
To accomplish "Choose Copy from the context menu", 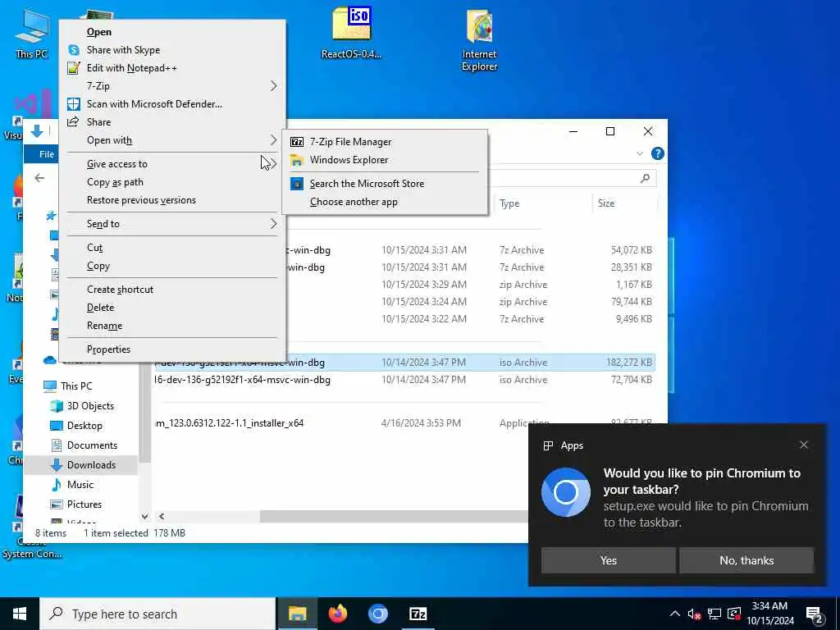I will click(x=98, y=266).
